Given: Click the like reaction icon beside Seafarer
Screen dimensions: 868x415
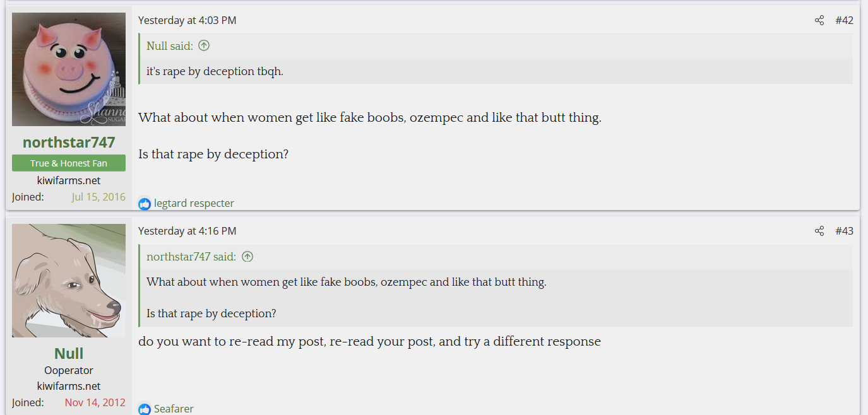Looking at the screenshot, I should click(x=145, y=409).
